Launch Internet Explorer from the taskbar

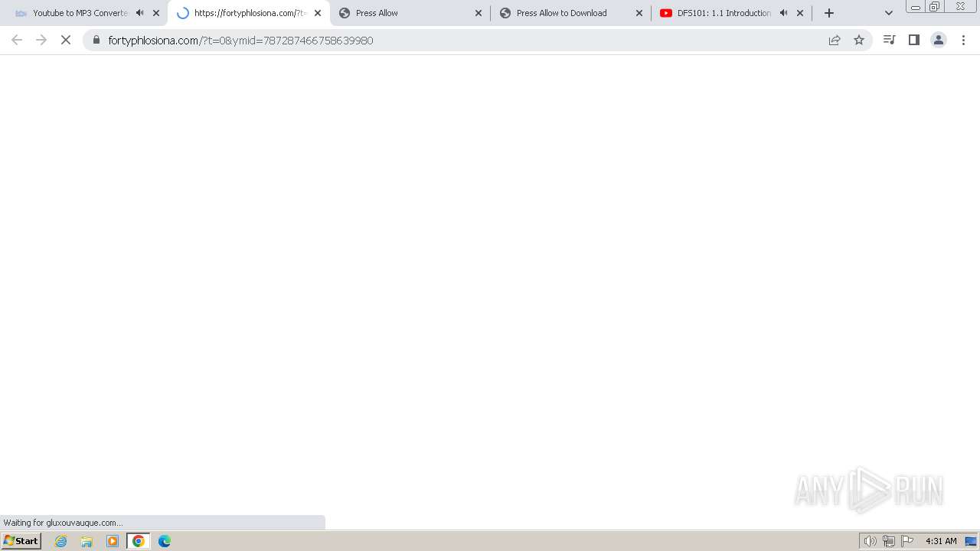click(x=61, y=541)
